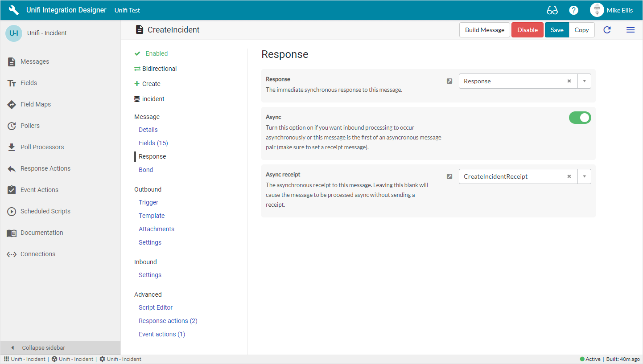Click the Build Message button
Screen dimensions: 643x364
point(484,30)
